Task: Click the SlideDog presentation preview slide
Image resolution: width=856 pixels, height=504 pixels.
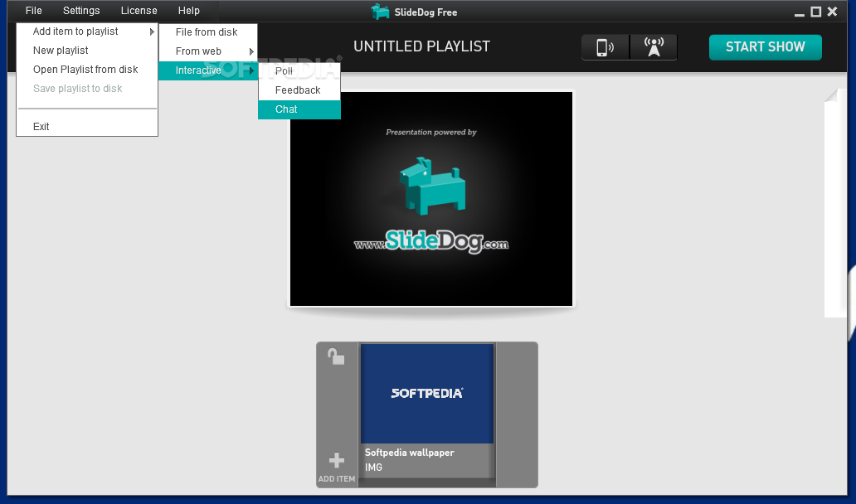Action: pyautogui.click(x=431, y=199)
